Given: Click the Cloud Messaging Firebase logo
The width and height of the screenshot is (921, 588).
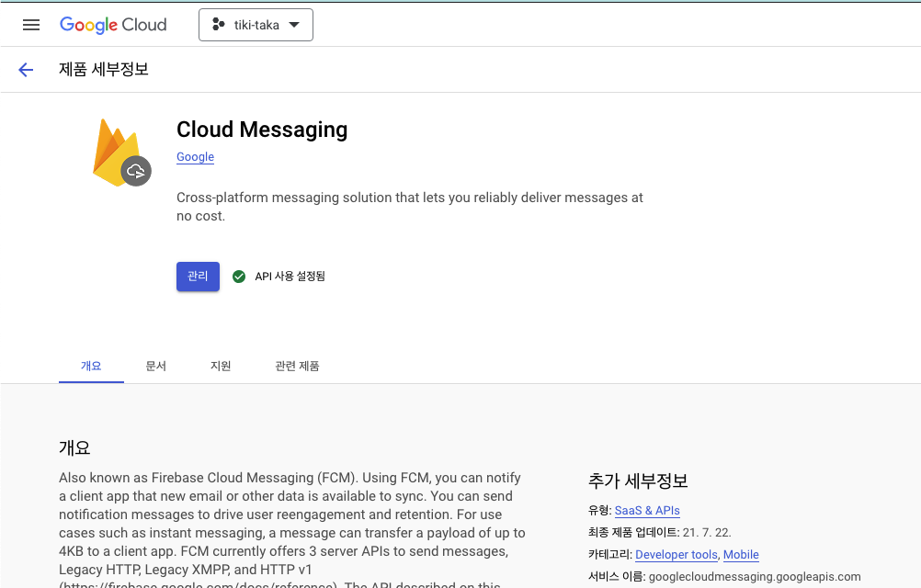Looking at the screenshot, I should (121, 153).
